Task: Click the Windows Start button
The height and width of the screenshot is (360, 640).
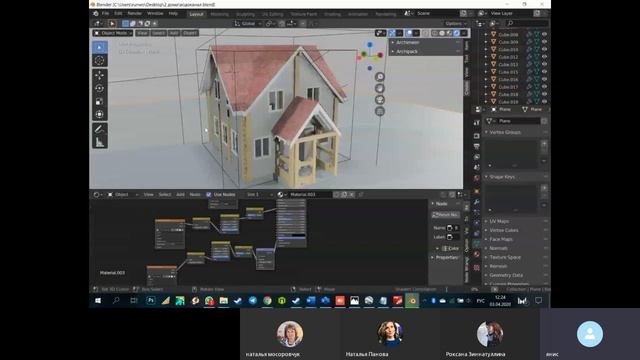Action: (x=98, y=301)
